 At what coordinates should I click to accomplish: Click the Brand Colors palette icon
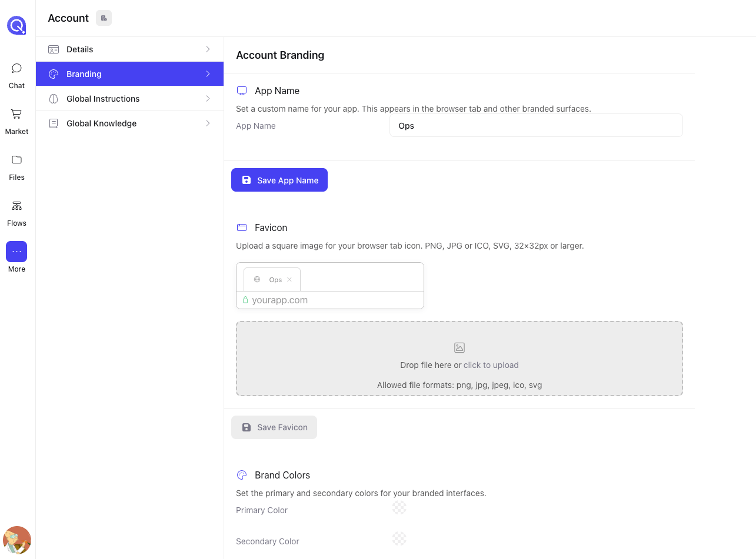241,475
